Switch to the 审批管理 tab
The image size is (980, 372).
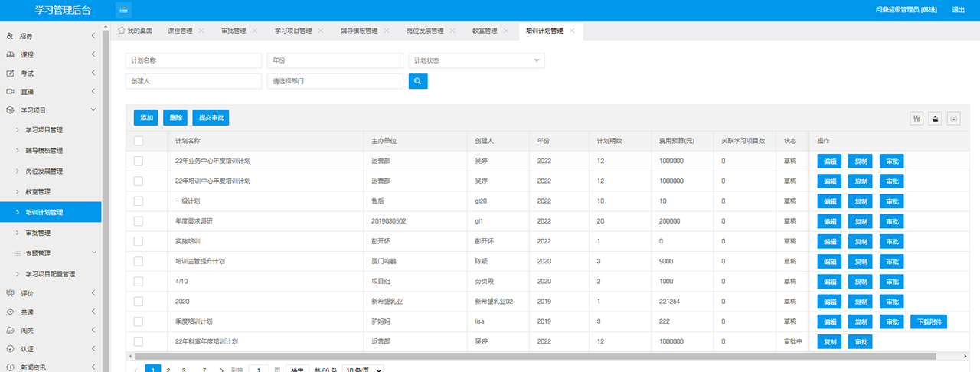233,31
